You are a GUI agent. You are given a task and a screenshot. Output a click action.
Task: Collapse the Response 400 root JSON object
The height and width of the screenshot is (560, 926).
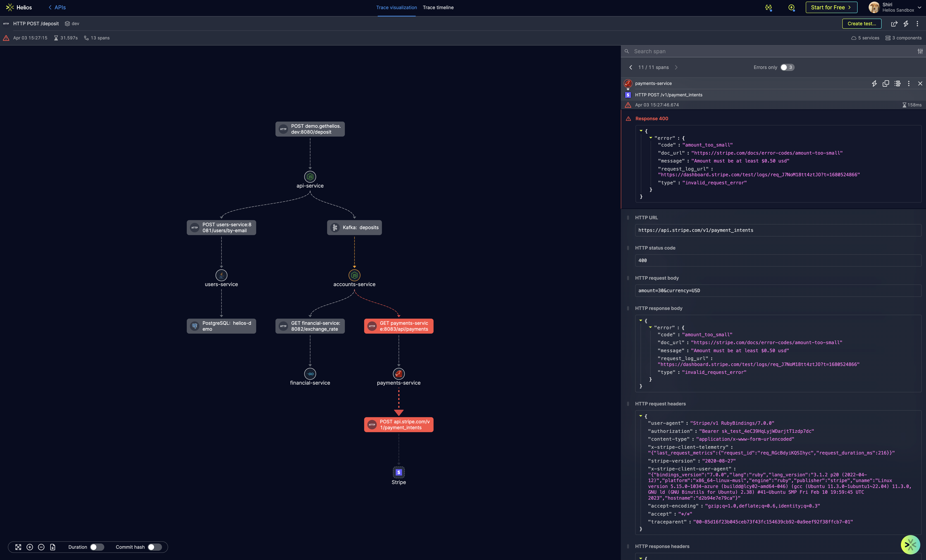tap(641, 131)
